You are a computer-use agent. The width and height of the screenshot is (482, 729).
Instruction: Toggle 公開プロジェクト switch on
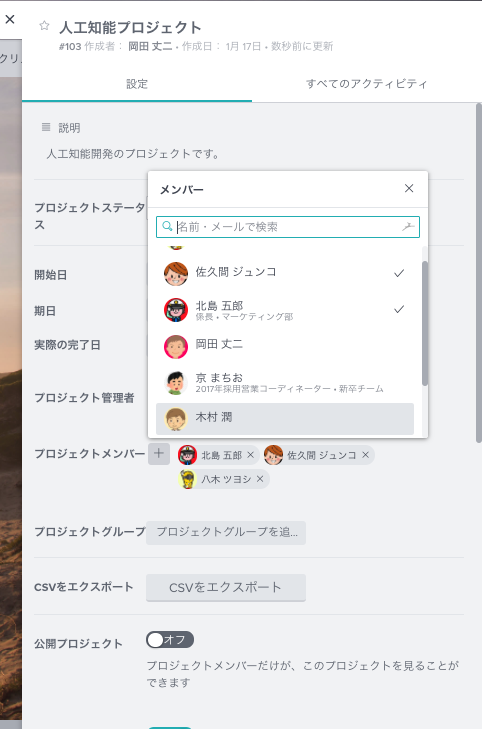click(x=170, y=640)
